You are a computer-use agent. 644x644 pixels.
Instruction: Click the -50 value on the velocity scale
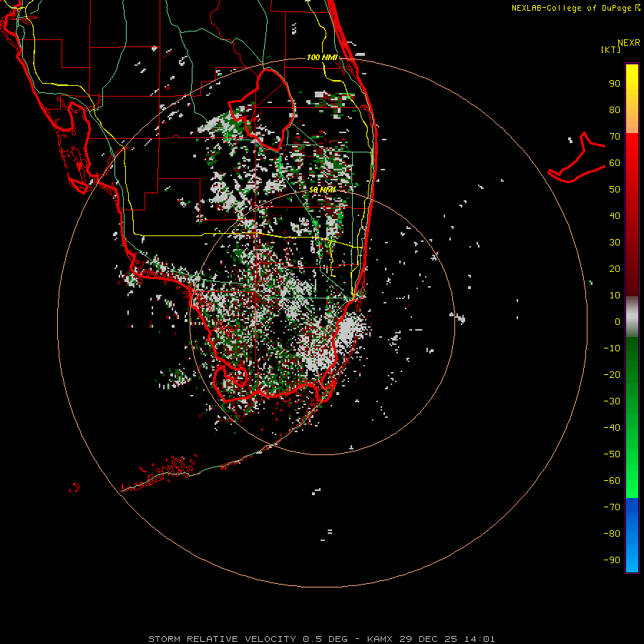[x=612, y=454]
